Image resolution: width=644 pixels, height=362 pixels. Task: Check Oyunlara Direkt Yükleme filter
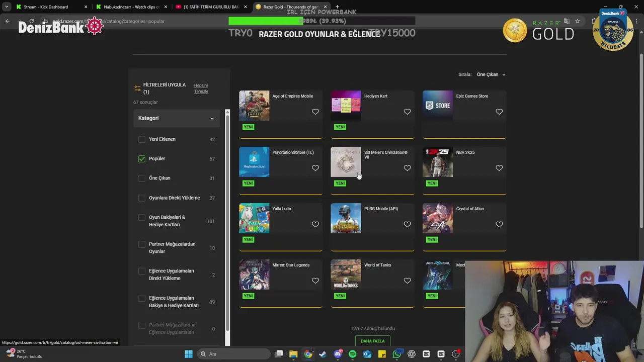(142, 198)
